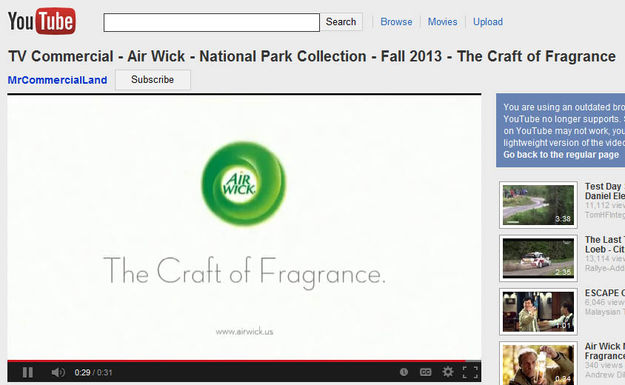Click the Search button
The height and width of the screenshot is (385, 625).
pyautogui.click(x=341, y=22)
